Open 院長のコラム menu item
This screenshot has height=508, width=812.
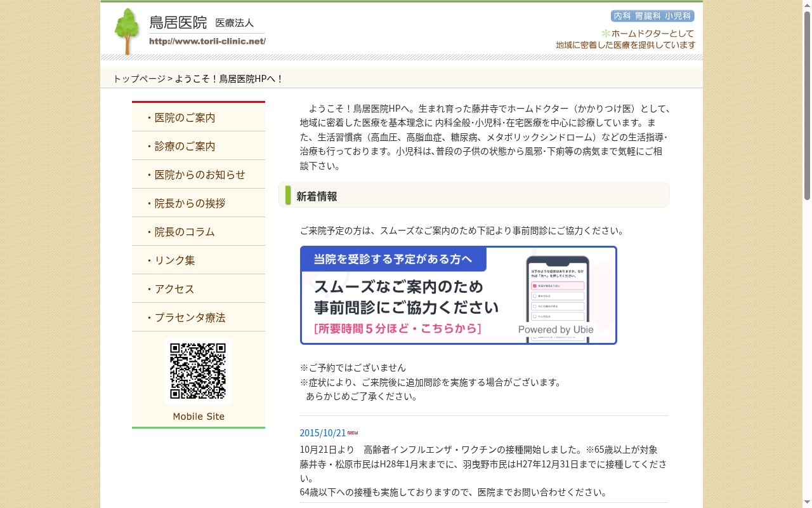[x=199, y=232]
